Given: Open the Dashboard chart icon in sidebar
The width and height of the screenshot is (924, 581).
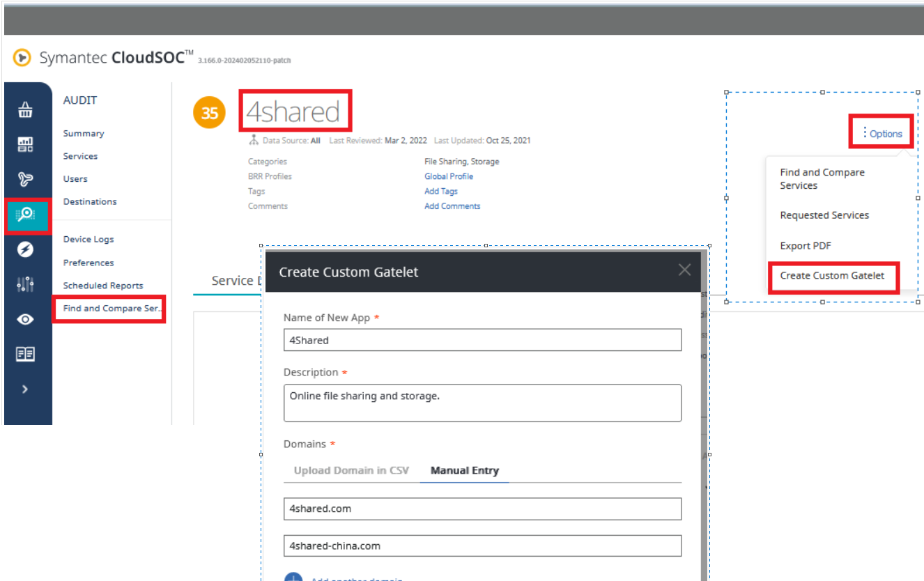Looking at the screenshot, I should point(26,145).
